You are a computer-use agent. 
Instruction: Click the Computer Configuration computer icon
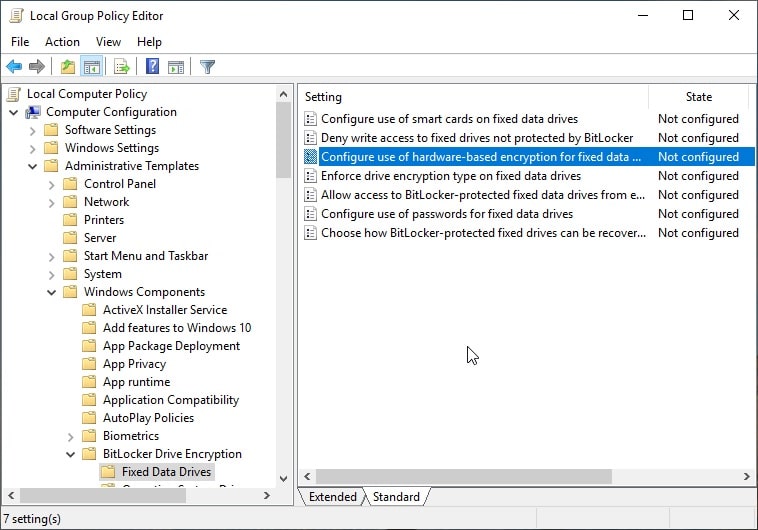pyautogui.click(x=33, y=112)
